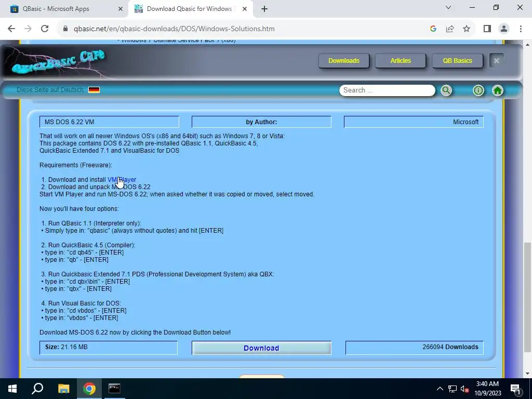Image resolution: width=532 pixels, height=399 pixels.
Task: Open the browser side panel
Action: [x=487, y=29]
